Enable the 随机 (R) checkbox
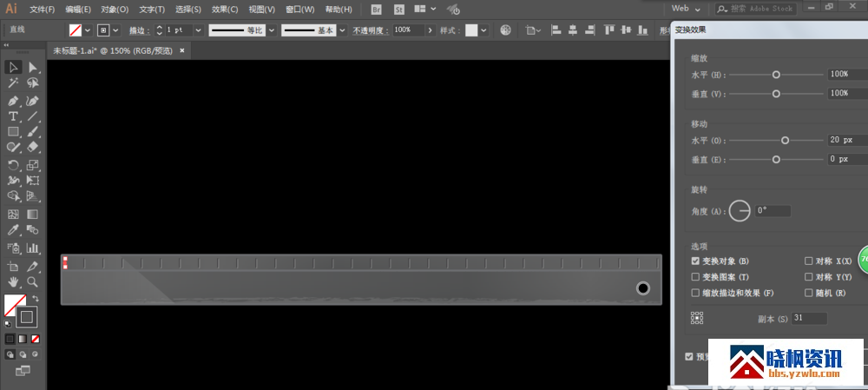868x390 pixels. 809,293
